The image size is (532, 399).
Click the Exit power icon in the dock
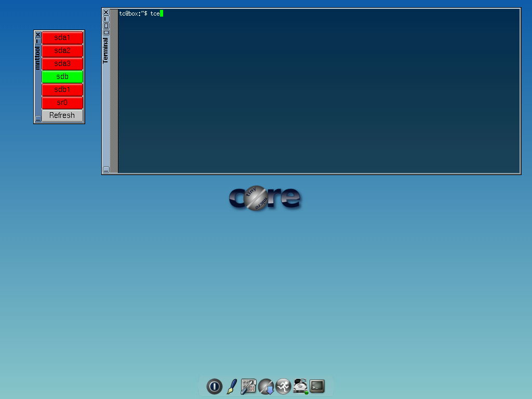point(214,387)
